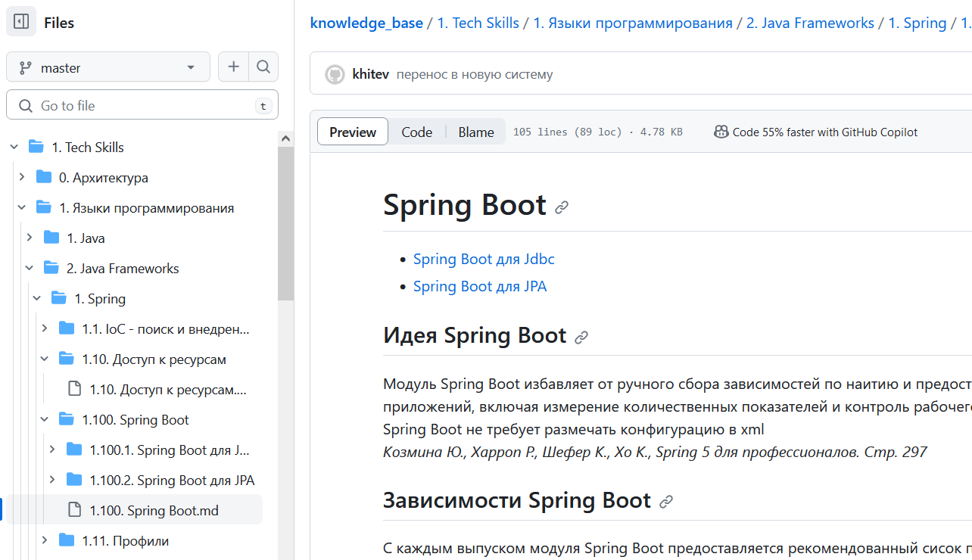972x560 pixels.
Task: Click the 0. Архитектура folder icon
Action: click(x=43, y=177)
